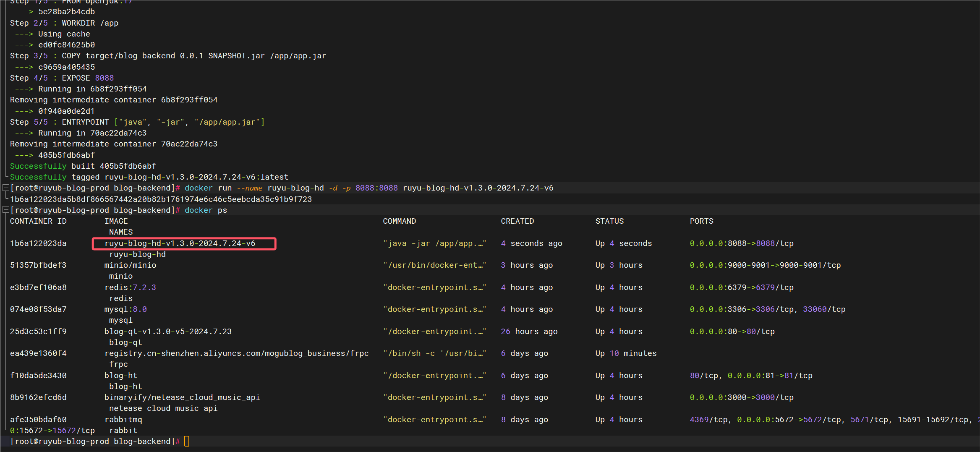Screen dimensions: 980x452
Task: Click the IMAGE column header
Action: (116, 221)
